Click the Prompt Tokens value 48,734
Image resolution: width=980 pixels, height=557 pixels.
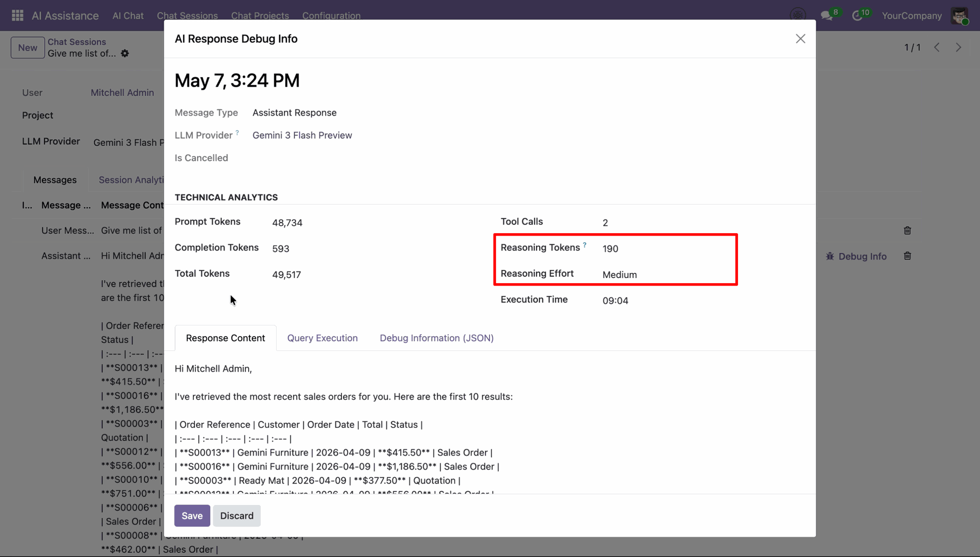[287, 223]
